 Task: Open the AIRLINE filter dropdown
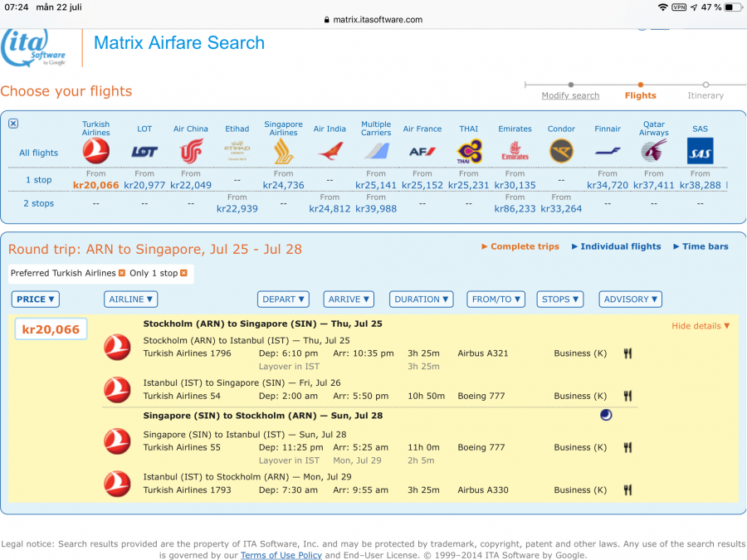130,299
